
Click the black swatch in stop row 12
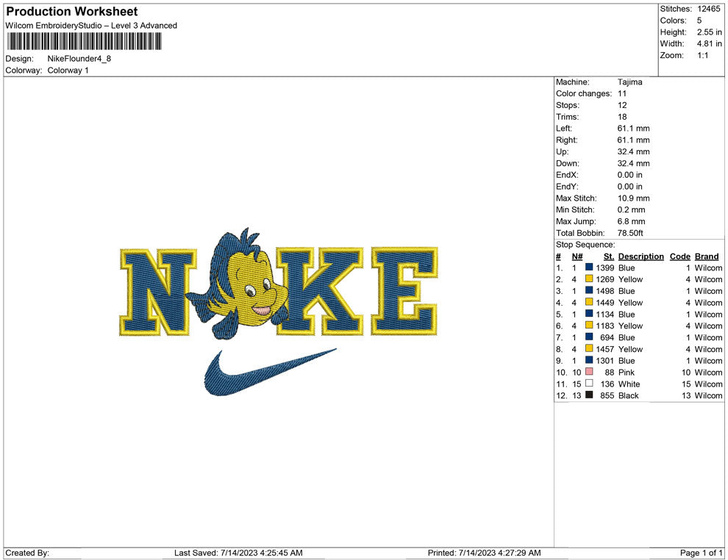[x=589, y=395]
